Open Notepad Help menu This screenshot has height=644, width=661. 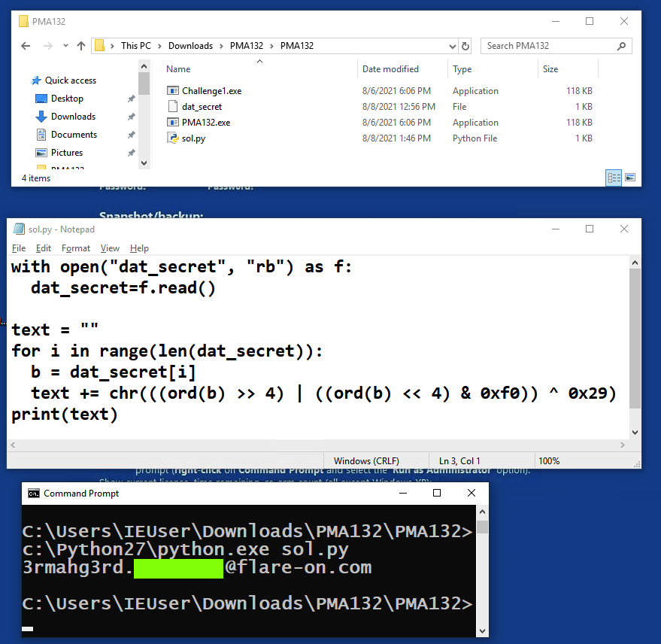[x=139, y=248]
